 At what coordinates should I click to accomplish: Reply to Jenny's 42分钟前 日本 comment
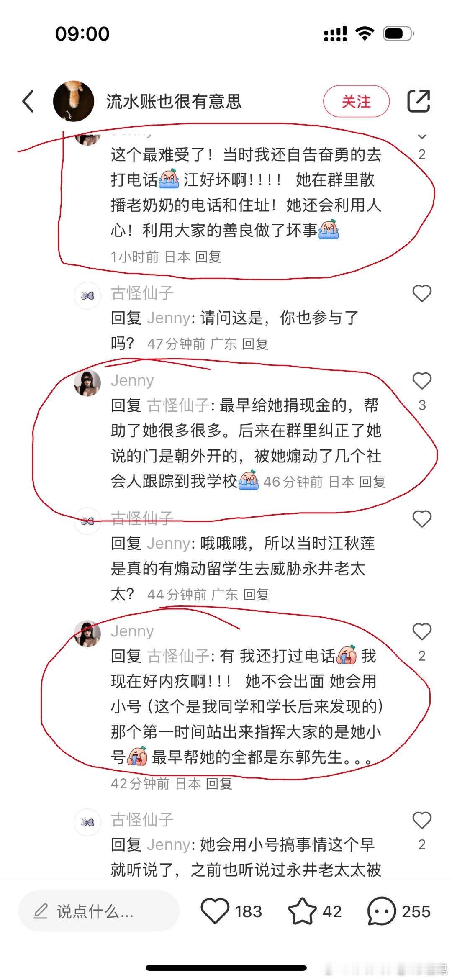coord(219,783)
